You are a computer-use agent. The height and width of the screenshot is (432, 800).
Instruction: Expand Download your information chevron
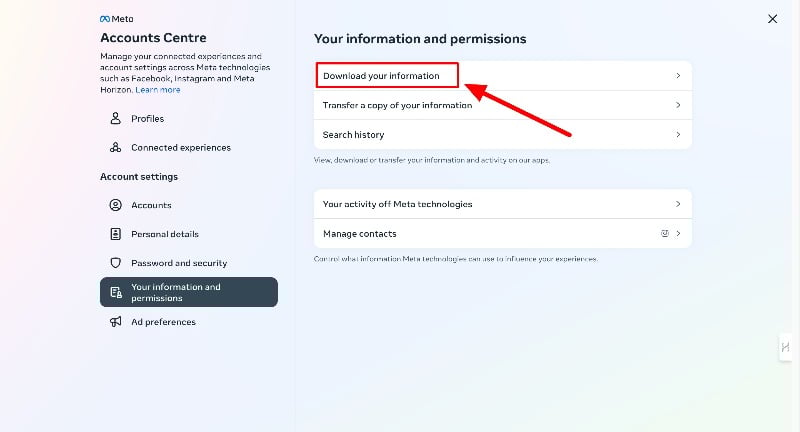(x=678, y=76)
